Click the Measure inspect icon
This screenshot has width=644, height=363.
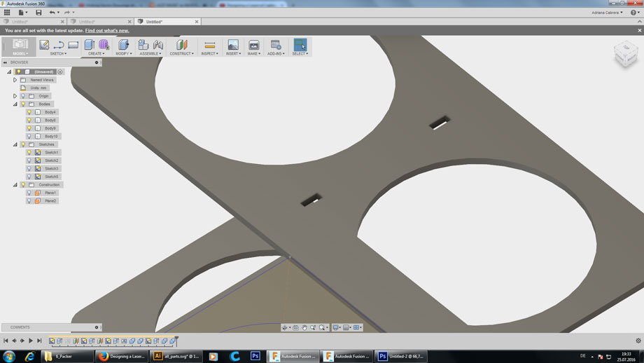(209, 45)
